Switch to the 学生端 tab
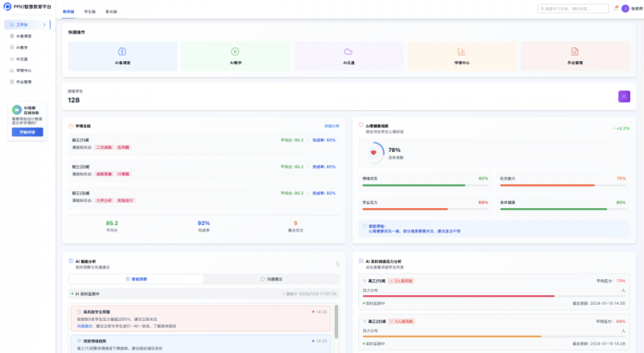The height and width of the screenshot is (353, 644). [x=89, y=12]
